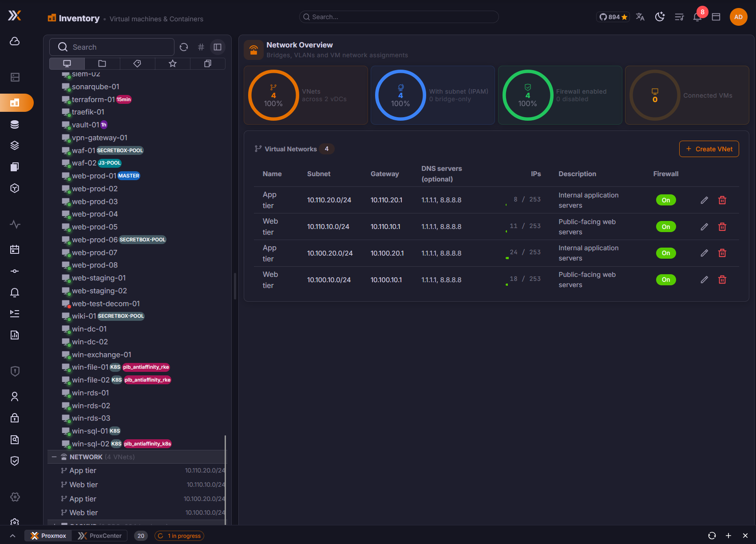Click Create VNet button

point(709,149)
